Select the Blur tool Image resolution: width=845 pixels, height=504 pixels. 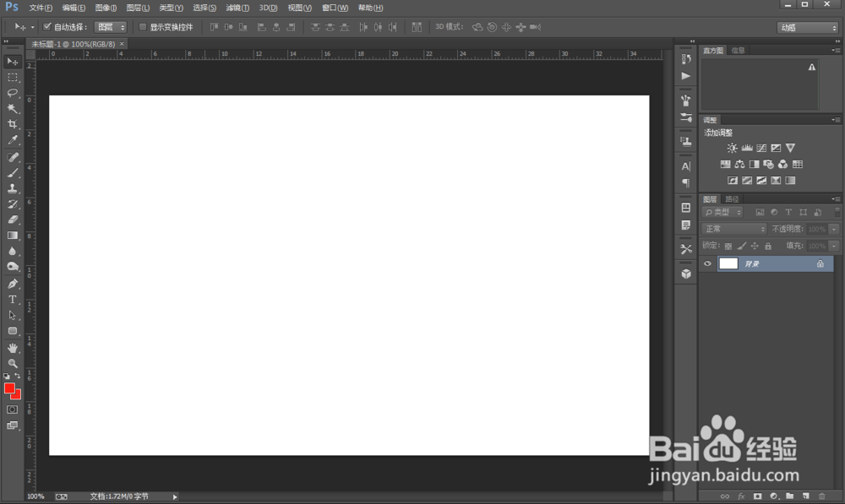click(x=13, y=251)
